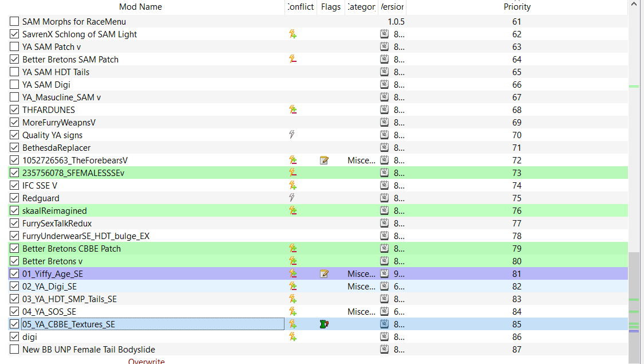This screenshot has height=364, width=644.
Task: Click conflict icon for 1052726563_TheForebearsV
Action: (x=293, y=160)
